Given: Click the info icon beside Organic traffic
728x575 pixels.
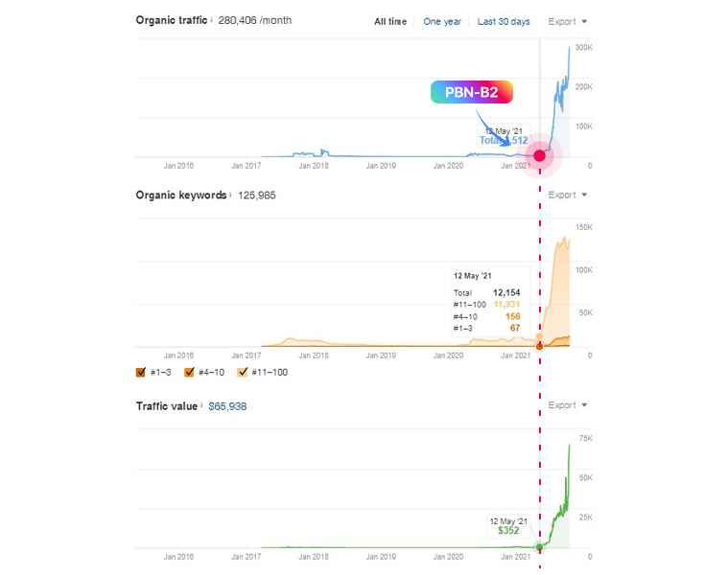Looking at the screenshot, I should click(211, 20).
